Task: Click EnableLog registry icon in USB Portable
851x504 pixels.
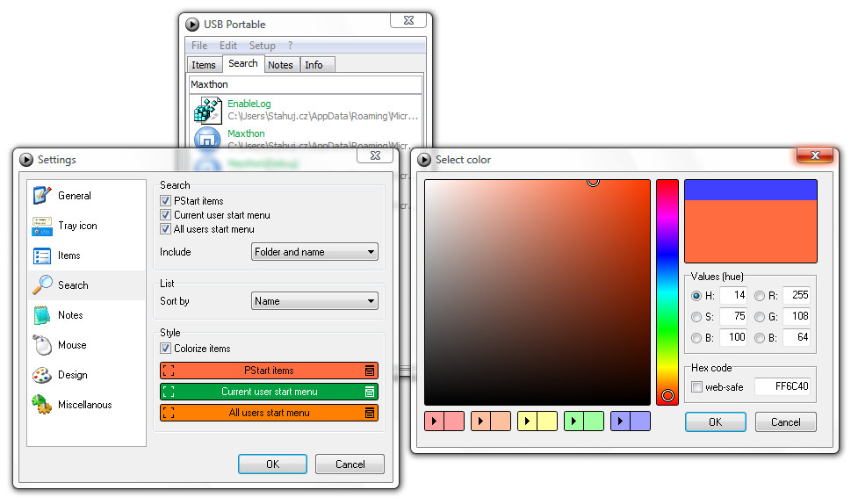Action: (x=207, y=110)
